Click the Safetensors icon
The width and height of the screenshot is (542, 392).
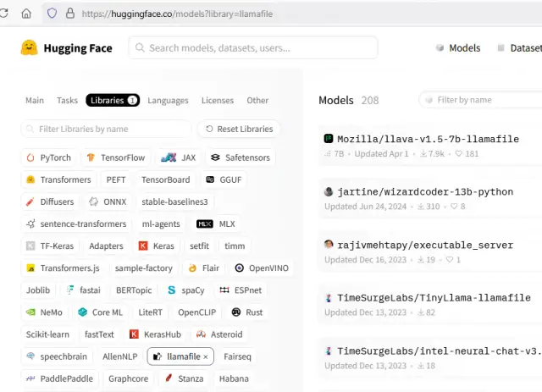[215, 157]
